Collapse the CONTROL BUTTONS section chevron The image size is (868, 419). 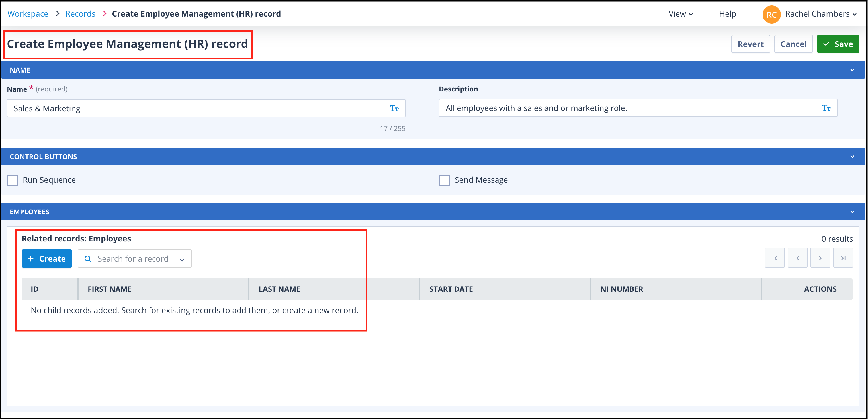click(852, 157)
